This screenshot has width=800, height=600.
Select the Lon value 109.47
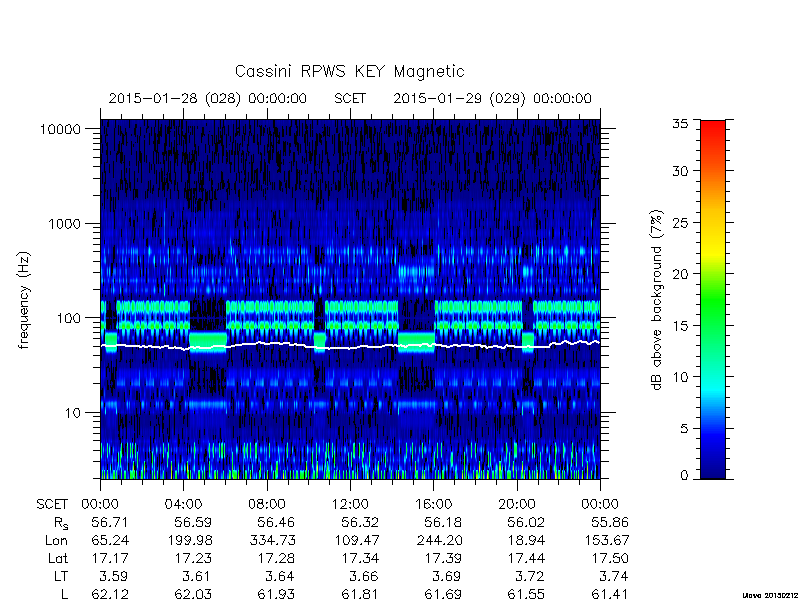pos(356,540)
